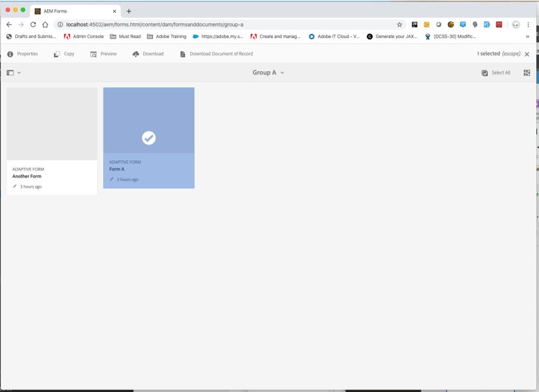The height and width of the screenshot is (392, 539).
Task: Copy the selected Form A
Action: (x=63, y=54)
